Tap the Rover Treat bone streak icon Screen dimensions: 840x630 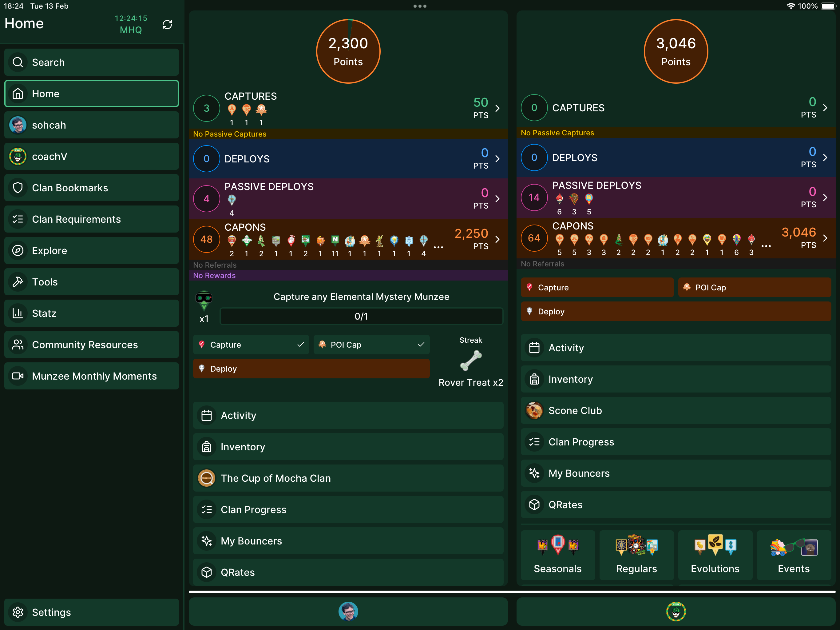[x=471, y=361]
